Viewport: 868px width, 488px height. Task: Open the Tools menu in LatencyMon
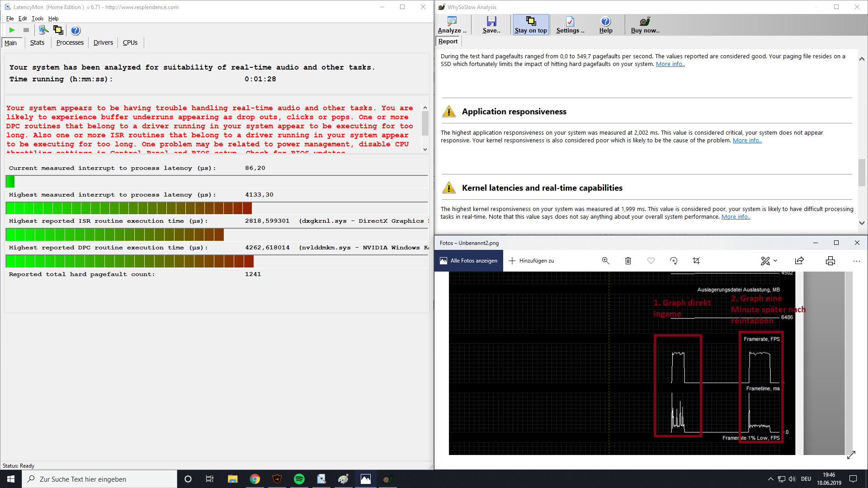click(38, 19)
